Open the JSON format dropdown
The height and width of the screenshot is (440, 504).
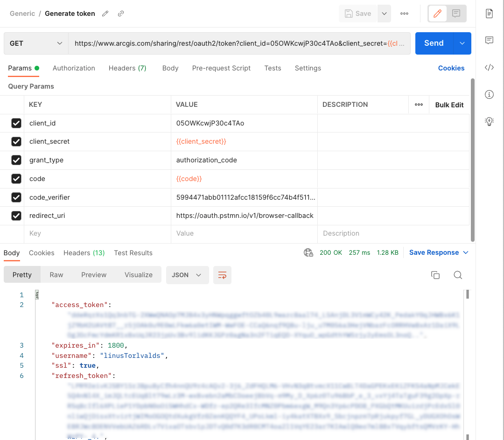[187, 275]
